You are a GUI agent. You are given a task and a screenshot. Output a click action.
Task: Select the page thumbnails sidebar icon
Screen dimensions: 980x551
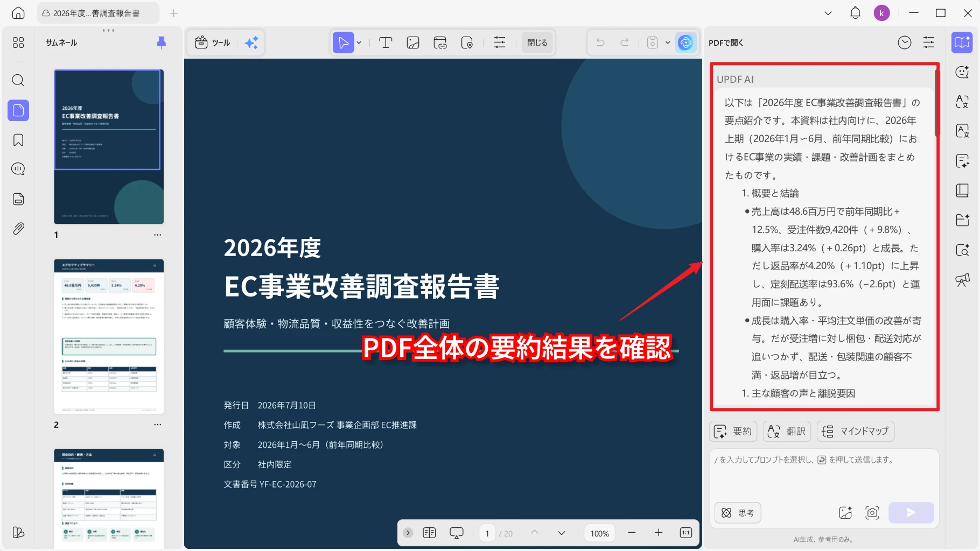pos(18,110)
